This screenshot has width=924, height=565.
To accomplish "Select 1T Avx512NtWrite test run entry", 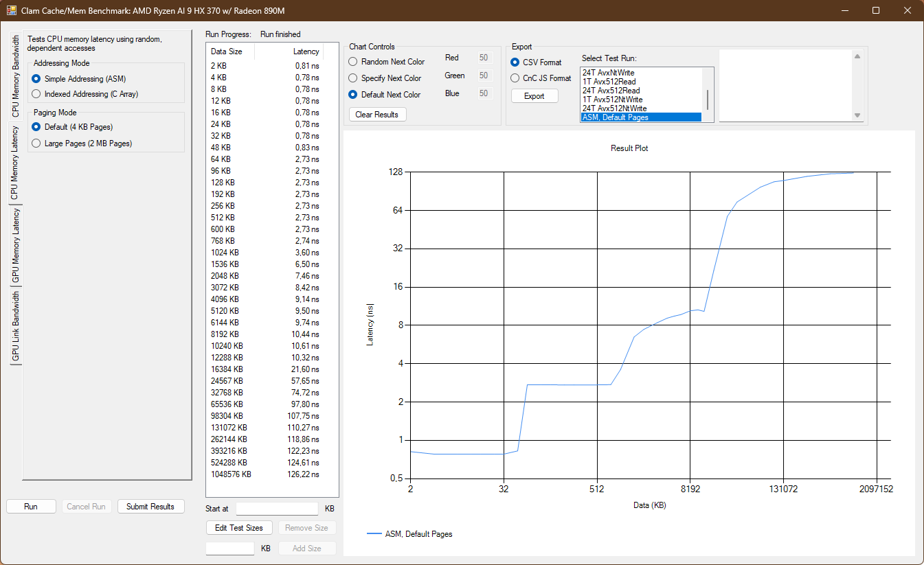I will [613, 100].
